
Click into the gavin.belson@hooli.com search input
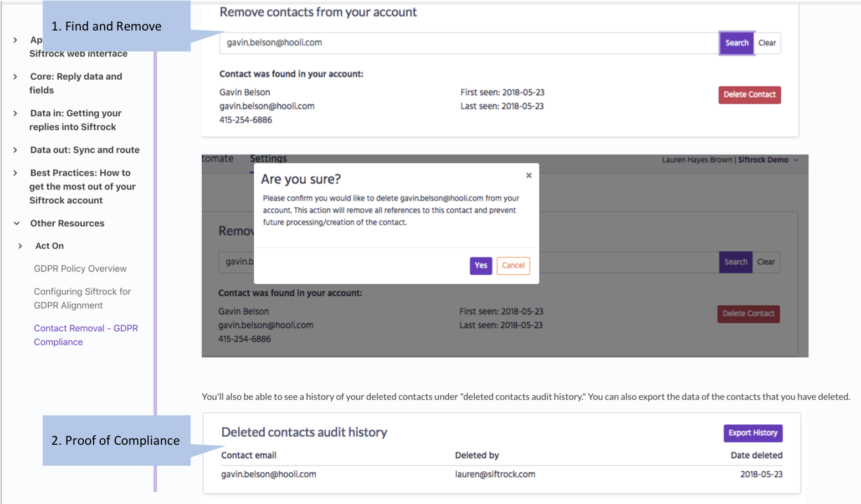(x=468, y=43)
